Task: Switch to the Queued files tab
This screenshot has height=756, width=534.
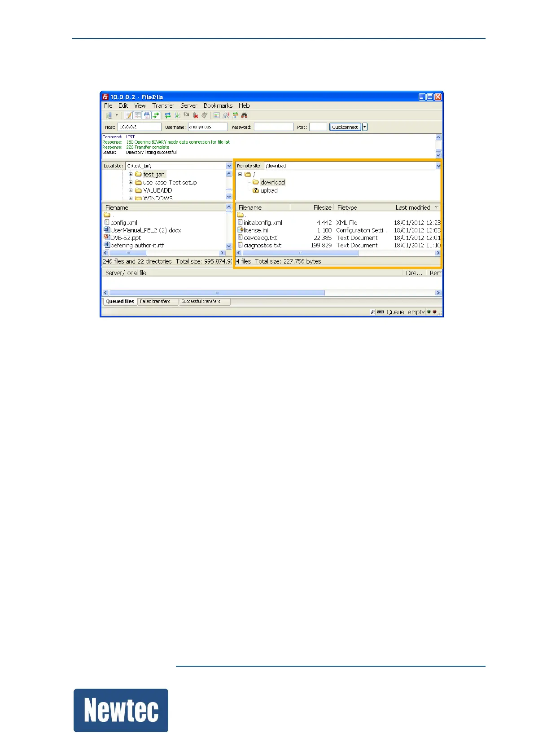Action: 120,302
